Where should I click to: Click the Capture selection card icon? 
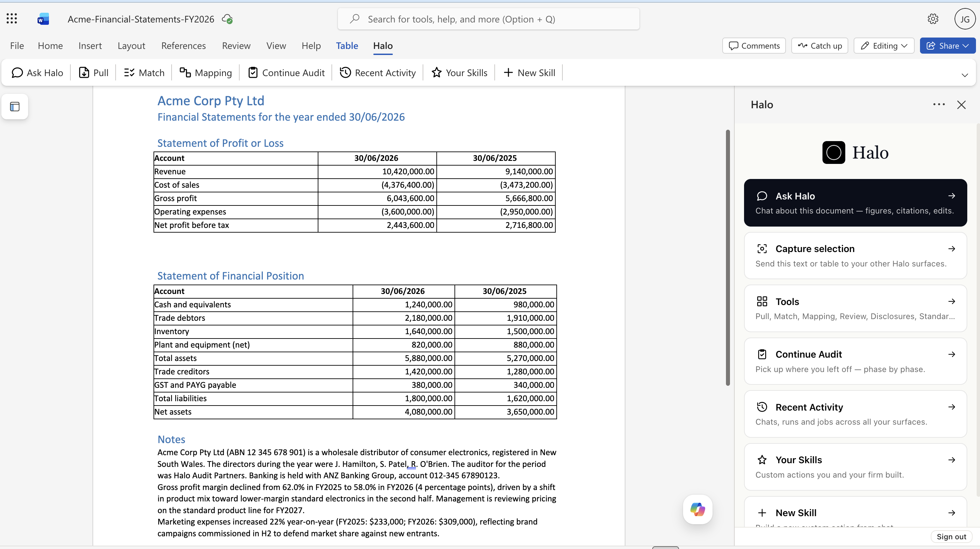762,249
